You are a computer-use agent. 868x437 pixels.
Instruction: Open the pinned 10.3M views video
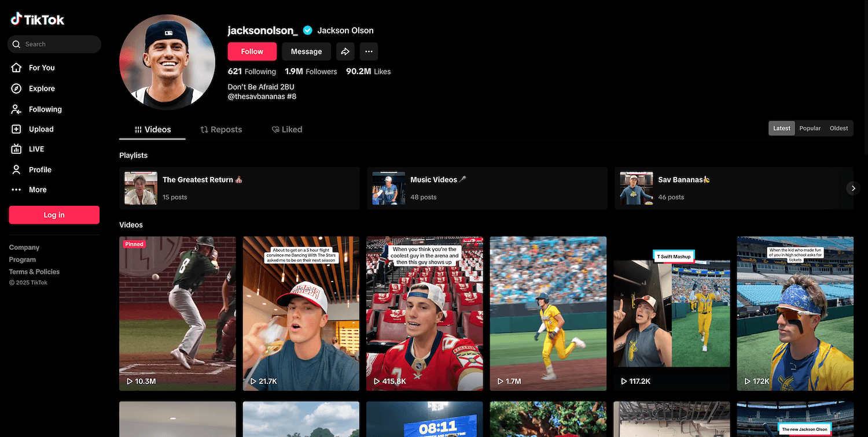click(x=178, y=313)
